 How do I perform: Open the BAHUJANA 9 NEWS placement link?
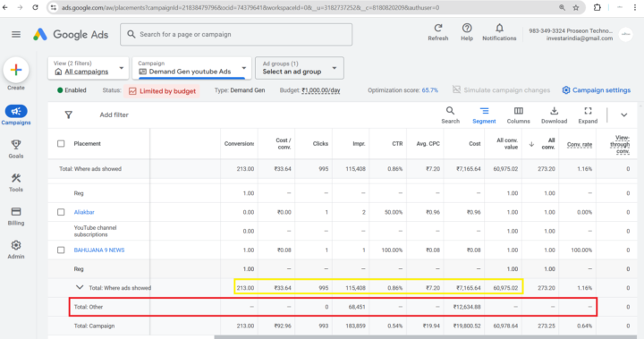pyautogui.click(x=99, y=250)
